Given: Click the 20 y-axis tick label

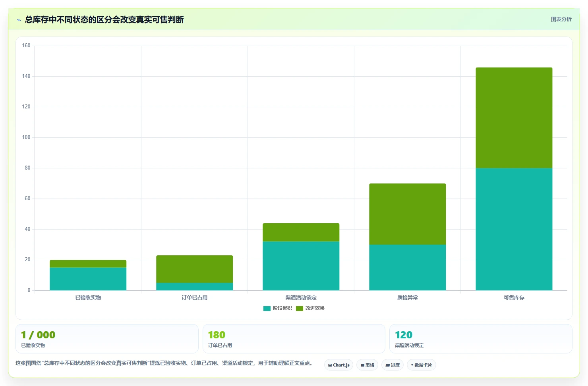Looking at the screenshot, I should tap(27, 260).
